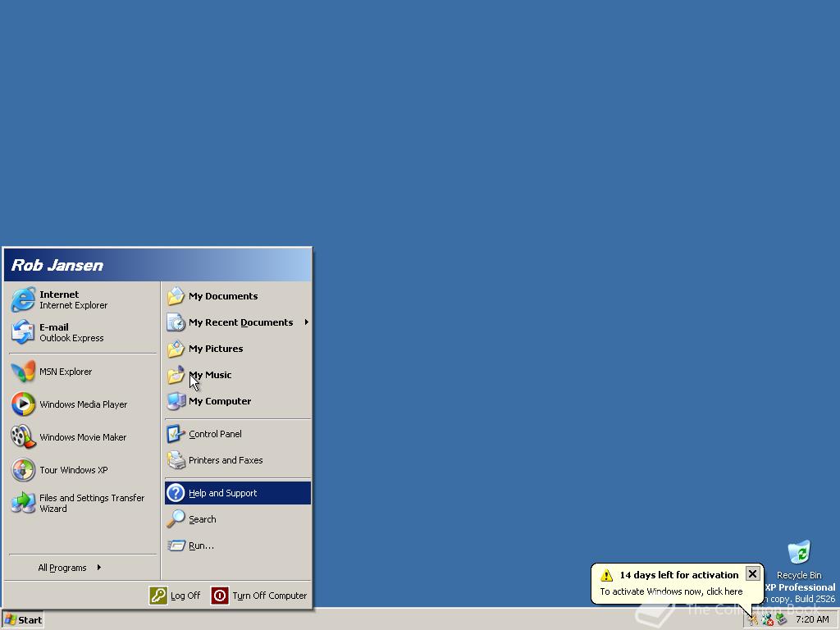Open the My Music folder
840x630 pixels.
(238, 375)
